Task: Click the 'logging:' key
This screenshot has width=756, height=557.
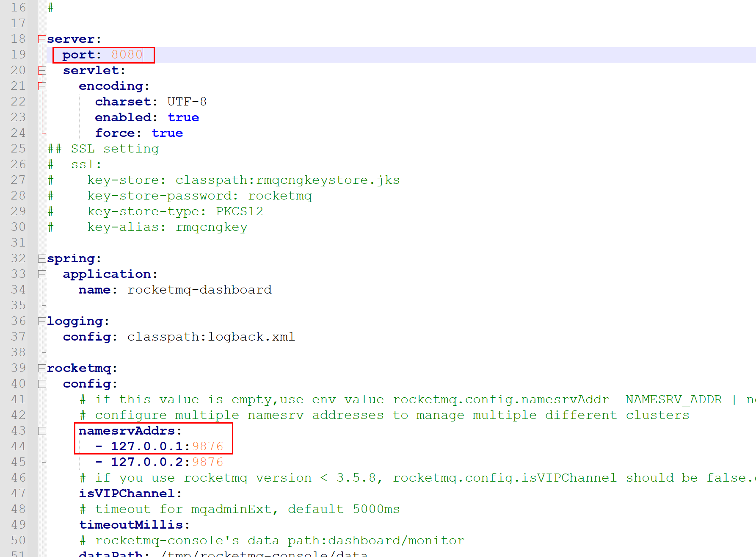Action: pyautogui.click(x=78, y=321)
